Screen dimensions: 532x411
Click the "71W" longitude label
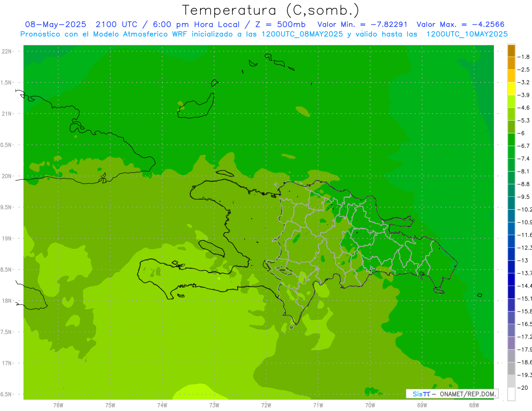coord(318,405)
